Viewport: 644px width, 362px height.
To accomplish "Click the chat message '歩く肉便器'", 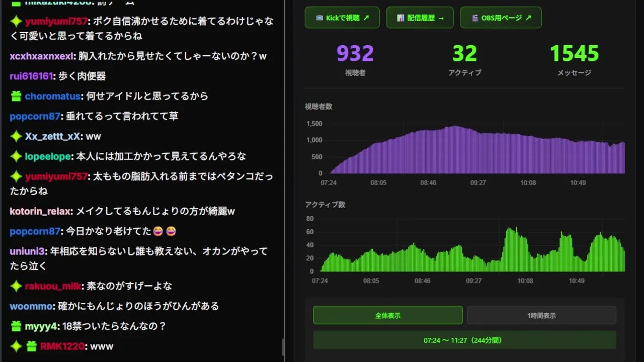I will [82, 76].
